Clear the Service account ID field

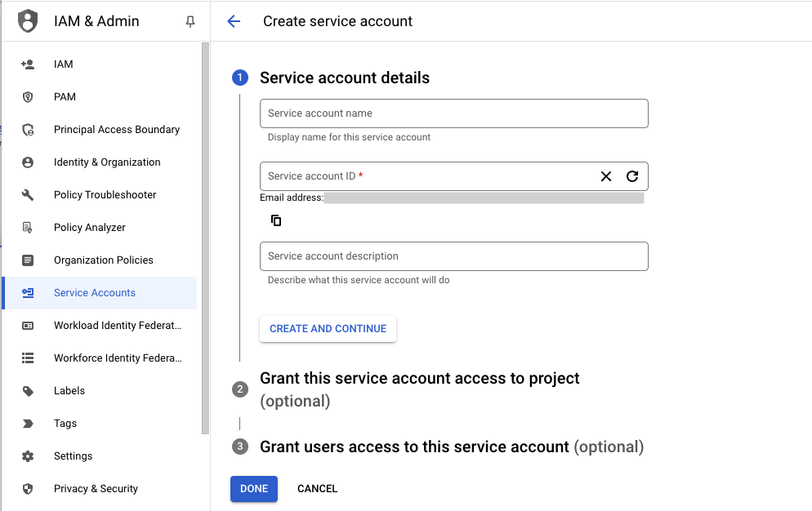coord(605,176)
